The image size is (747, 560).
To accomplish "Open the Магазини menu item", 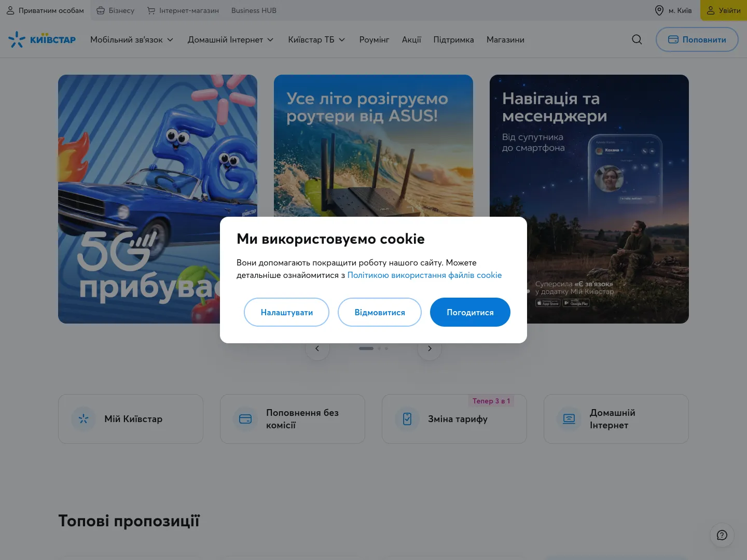I will [x=505, y=39].
